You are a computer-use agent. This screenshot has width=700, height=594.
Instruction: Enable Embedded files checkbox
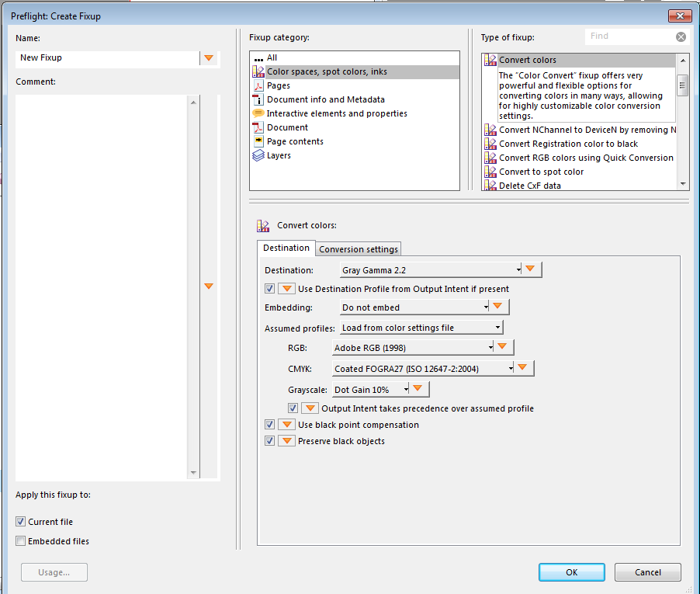click(20, 541)
